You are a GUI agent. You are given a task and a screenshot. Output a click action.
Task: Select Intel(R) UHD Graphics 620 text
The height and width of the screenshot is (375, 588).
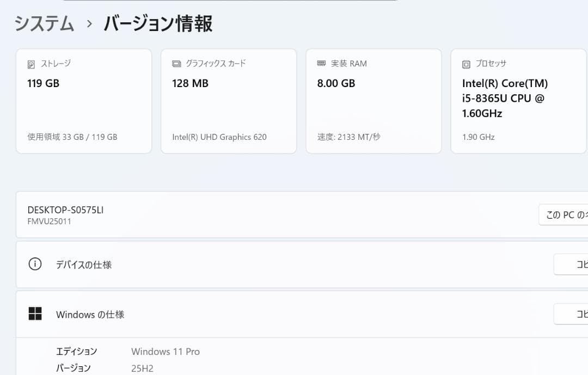(219, 137)
